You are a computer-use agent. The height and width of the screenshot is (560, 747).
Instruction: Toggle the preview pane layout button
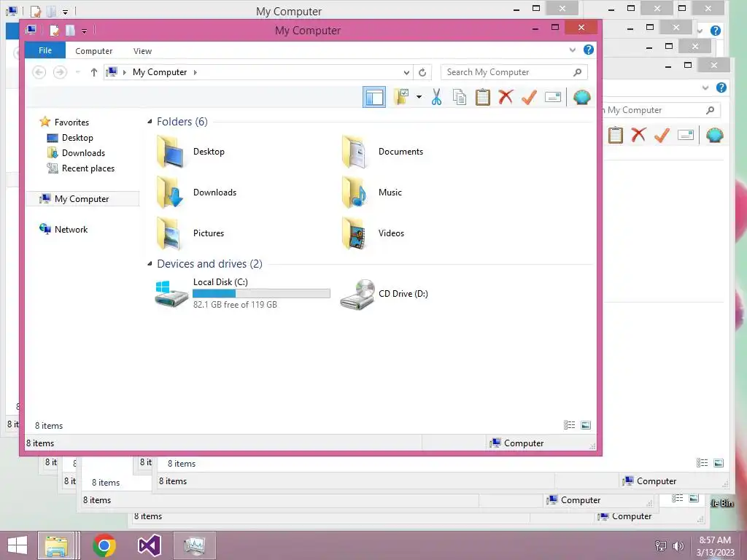point(374,97)
